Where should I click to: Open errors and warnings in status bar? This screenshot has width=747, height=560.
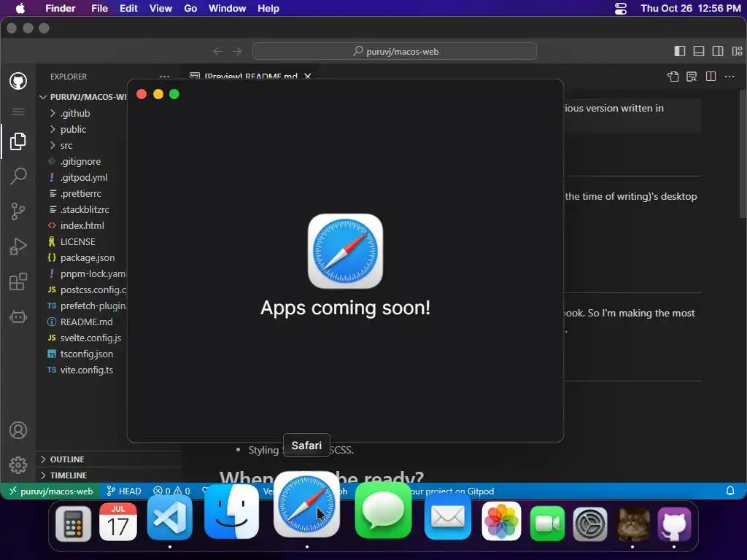(172, 491)
